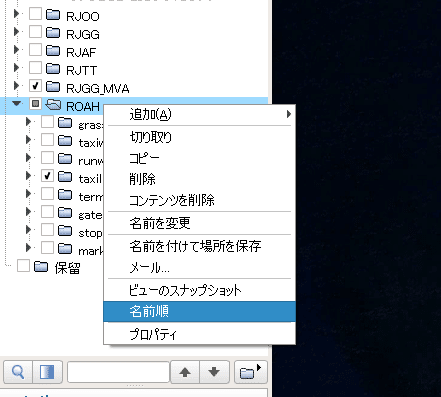Click the folder icon of the mark row
This screenshot has width=441, height=397.
tap(65, 249)
